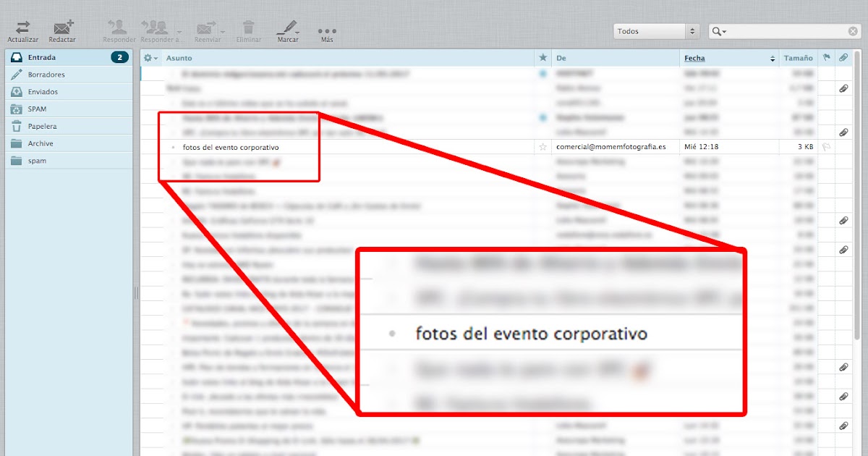Sort messages by clicking the Fecha header
This screenshot has height=456, width=868.
pos(694,57)
